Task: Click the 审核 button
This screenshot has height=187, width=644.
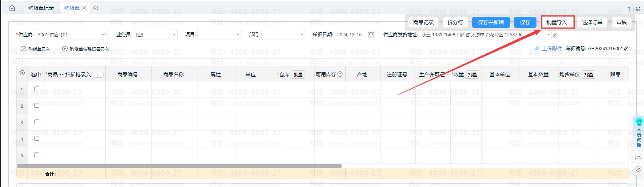Action: (x=622, y=22)
